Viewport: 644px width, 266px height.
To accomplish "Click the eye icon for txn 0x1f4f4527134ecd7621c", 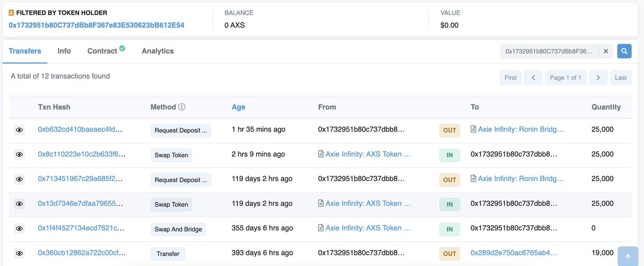I will 19,229.
